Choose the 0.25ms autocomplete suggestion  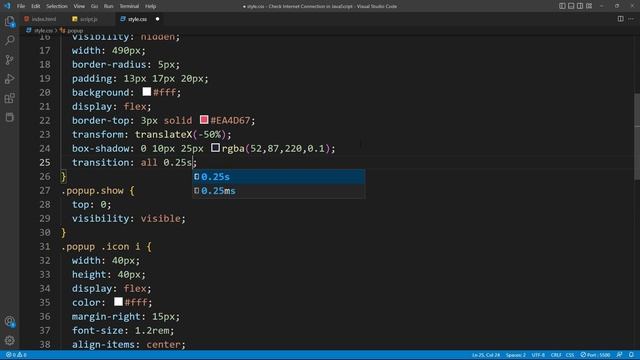279,191
